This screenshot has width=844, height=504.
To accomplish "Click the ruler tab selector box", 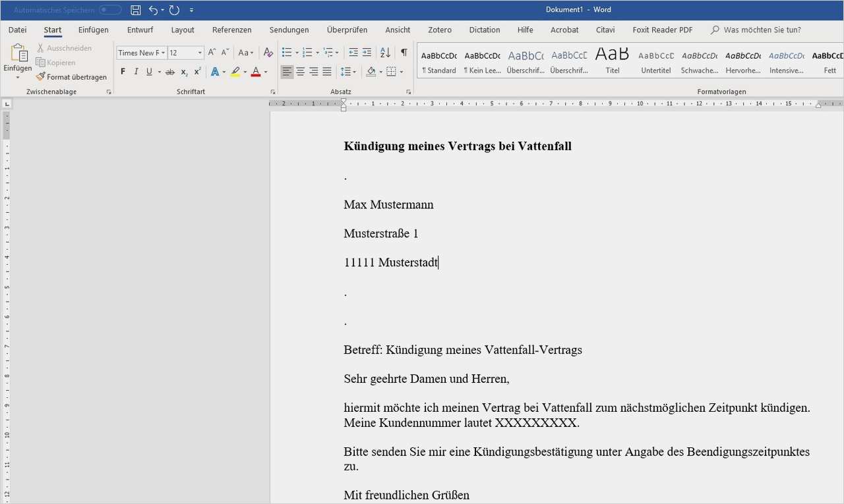I will tap(6, 103).
